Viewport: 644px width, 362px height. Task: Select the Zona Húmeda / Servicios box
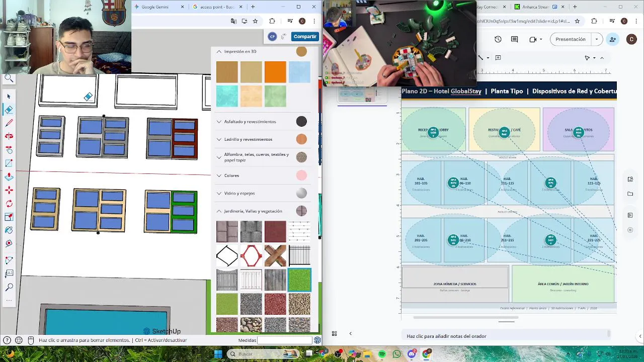point(455,284)
